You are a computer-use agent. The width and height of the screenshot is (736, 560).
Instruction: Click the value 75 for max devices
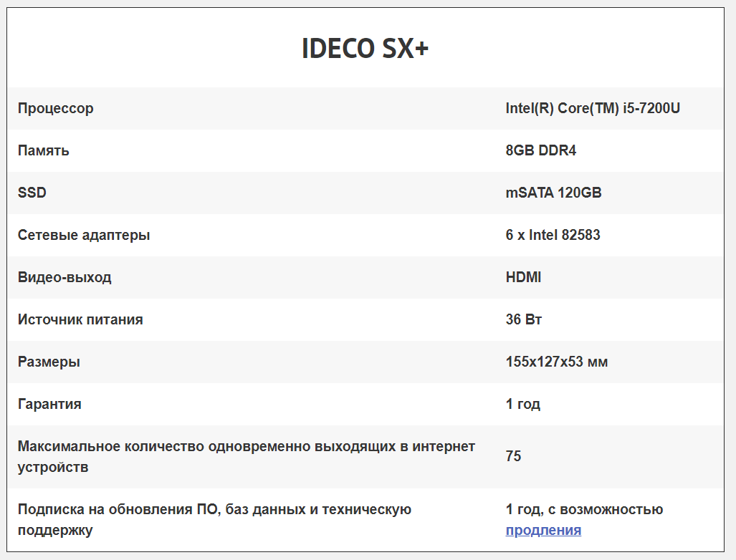(513, 457)
